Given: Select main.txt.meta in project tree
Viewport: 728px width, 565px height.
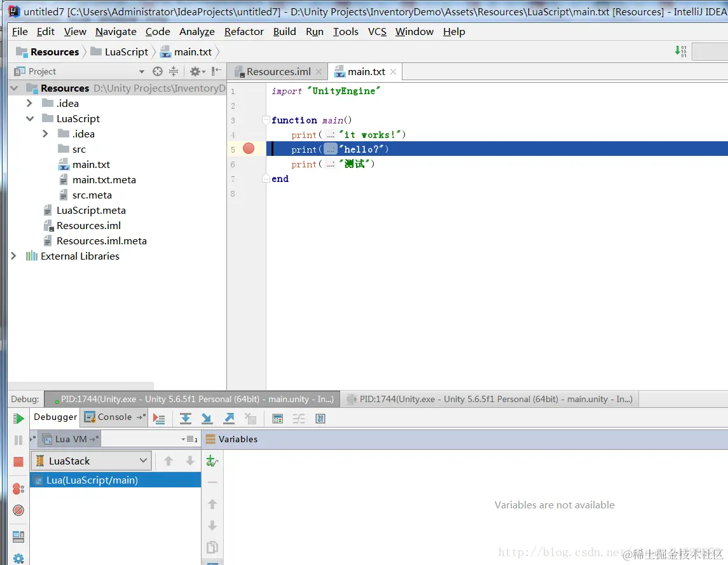Looking at the screenshot, I should [x=104, y=180].
